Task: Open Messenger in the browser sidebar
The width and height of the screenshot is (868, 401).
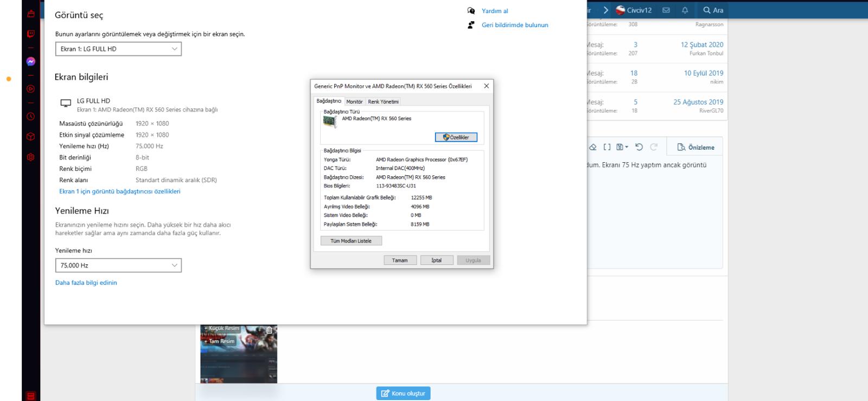Action: point(31,61)
